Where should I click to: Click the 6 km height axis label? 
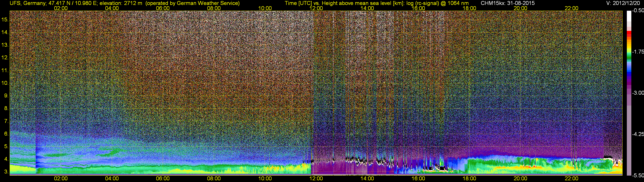tap(6, 134)
